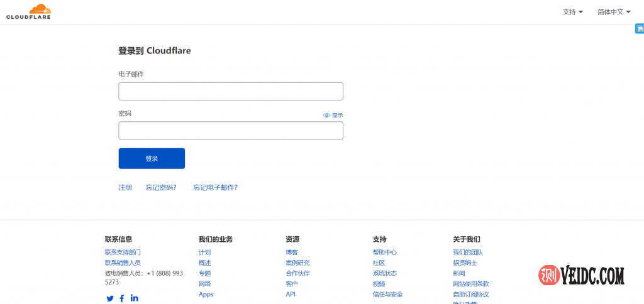Expand the 支持 dropdown menu
644x304 pixels.
pos(573,12)
